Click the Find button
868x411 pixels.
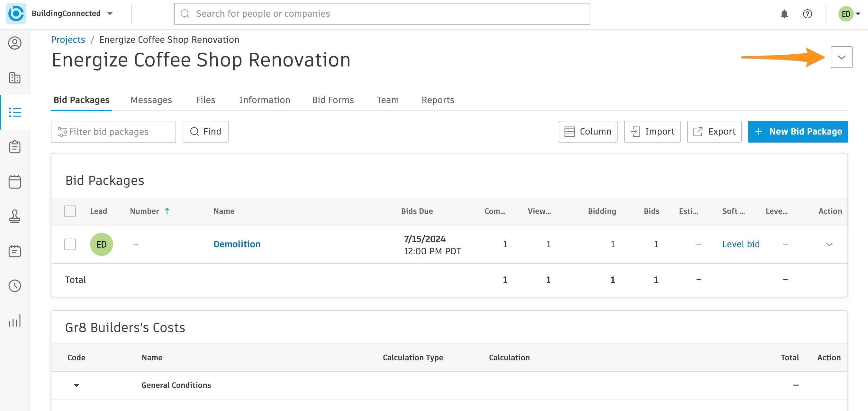click(205, 132)
